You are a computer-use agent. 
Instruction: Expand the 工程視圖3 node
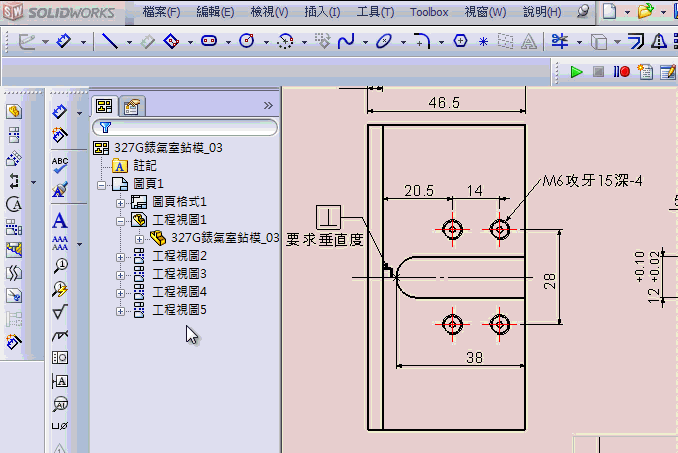[121, 275]
